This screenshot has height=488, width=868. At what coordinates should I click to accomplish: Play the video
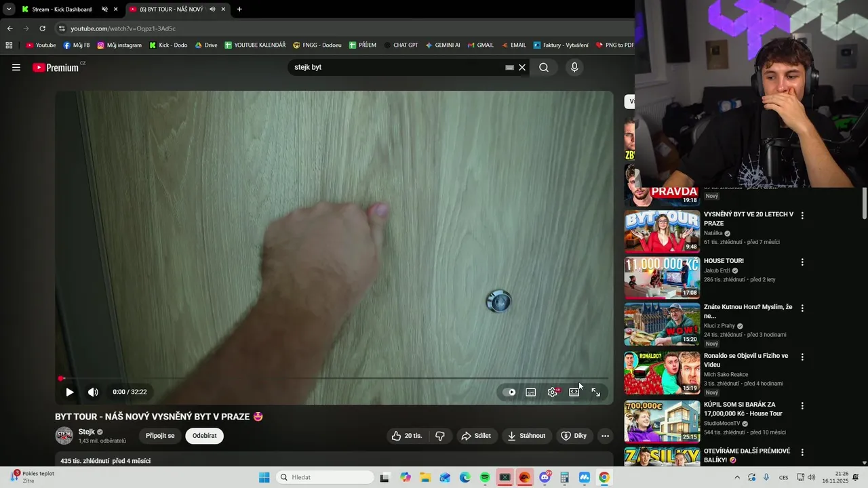click(69, 392)
